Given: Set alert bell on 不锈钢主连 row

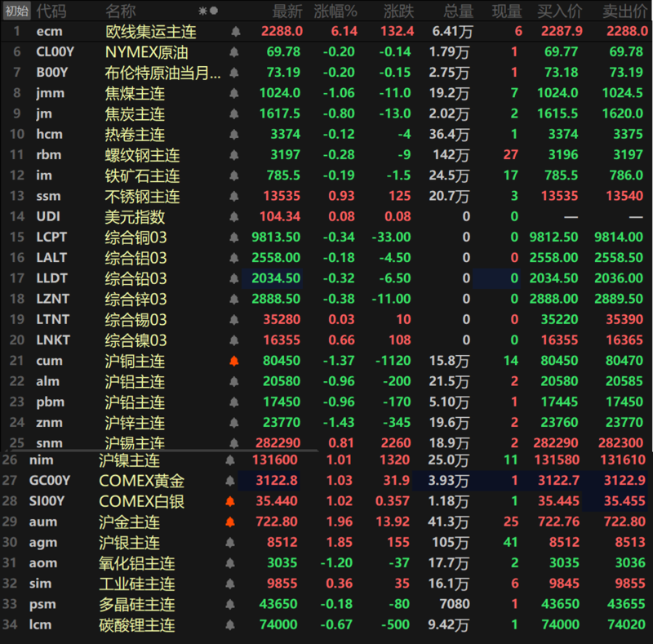Looking at the screenshot, I should tap(236, 196).
